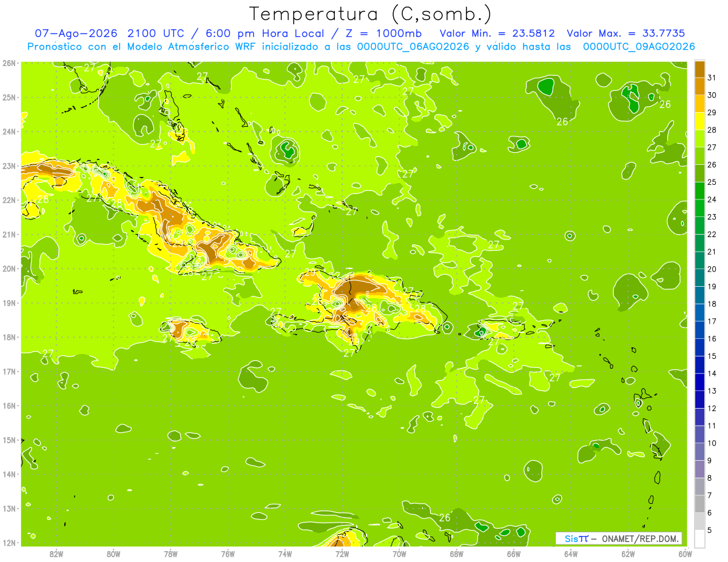Click the latitude axis label "12N"
Viewport: 728px width, 562px height.
9,543
